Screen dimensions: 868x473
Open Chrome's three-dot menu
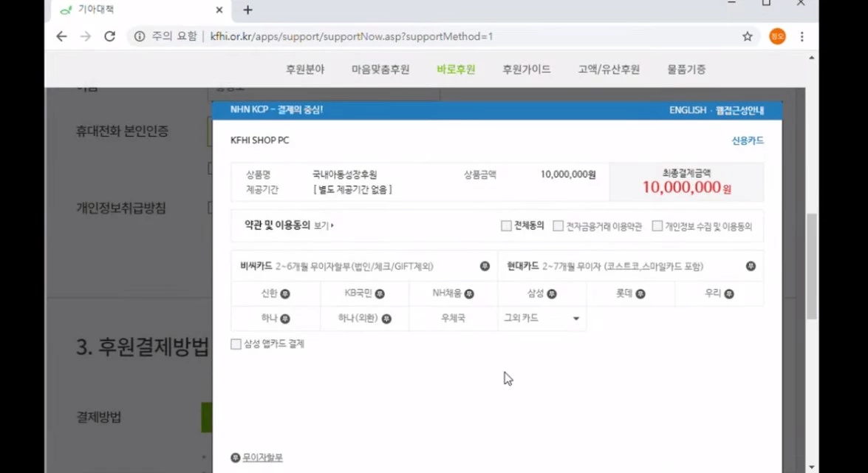point(802,36)
